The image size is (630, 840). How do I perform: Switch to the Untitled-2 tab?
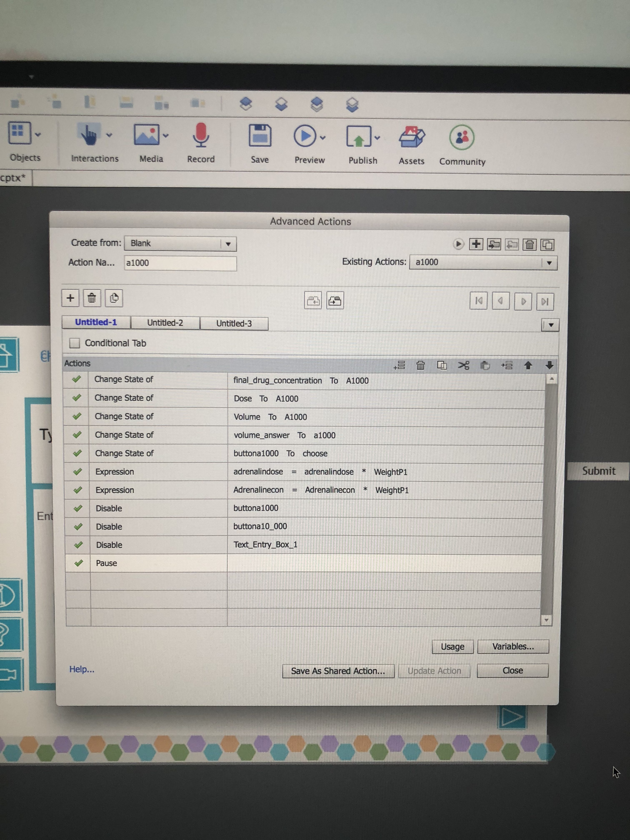click(x=165, y=323)
